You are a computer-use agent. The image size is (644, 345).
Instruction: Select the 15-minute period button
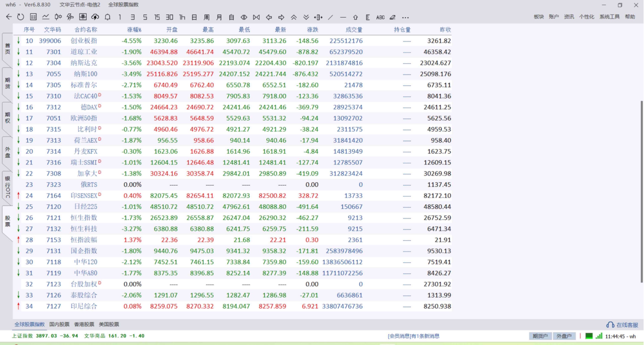pos(157,17)
